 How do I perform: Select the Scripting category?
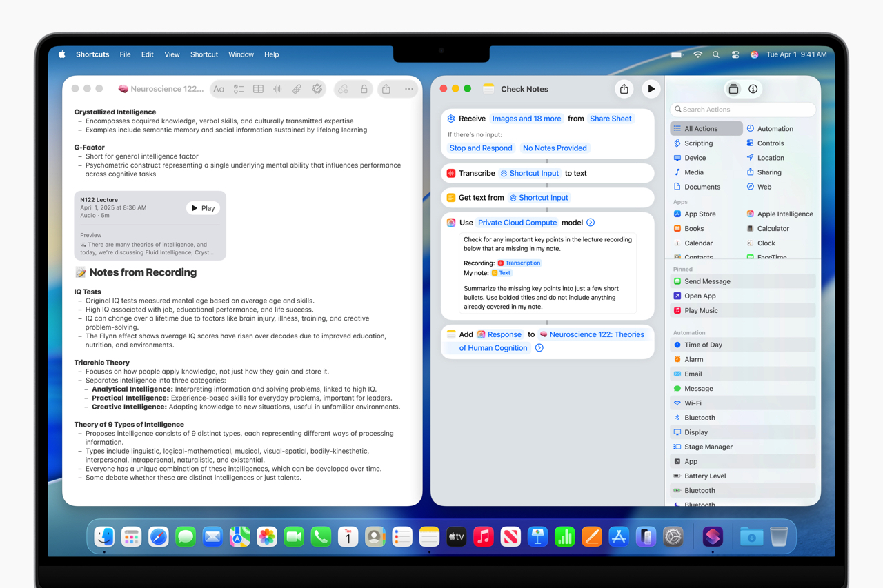[698, 143]
